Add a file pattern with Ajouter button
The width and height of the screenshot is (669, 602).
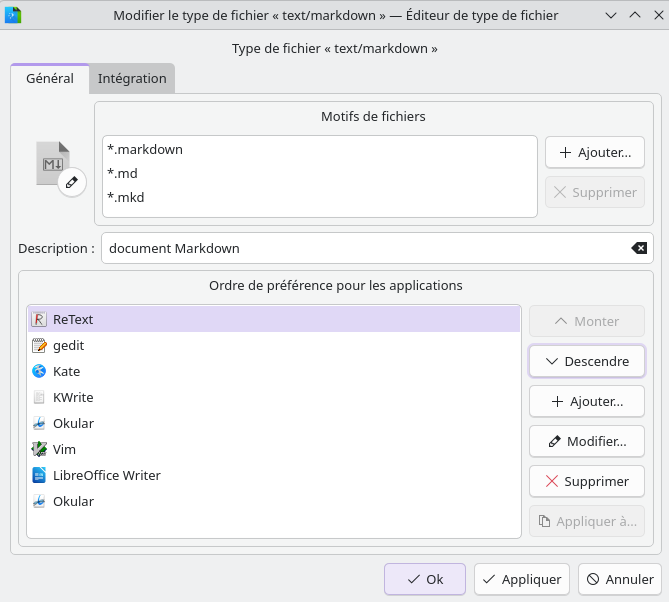[x=594, y=153]
